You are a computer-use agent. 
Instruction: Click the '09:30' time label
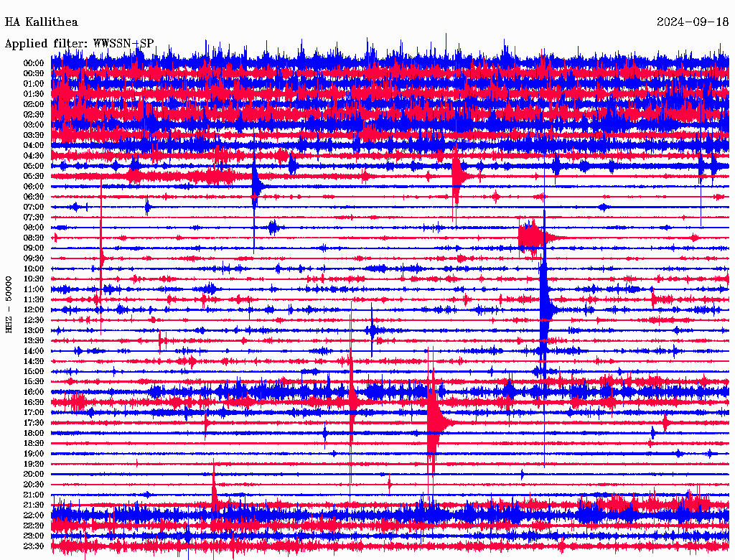pyautogui.click(x=34, y=258)
